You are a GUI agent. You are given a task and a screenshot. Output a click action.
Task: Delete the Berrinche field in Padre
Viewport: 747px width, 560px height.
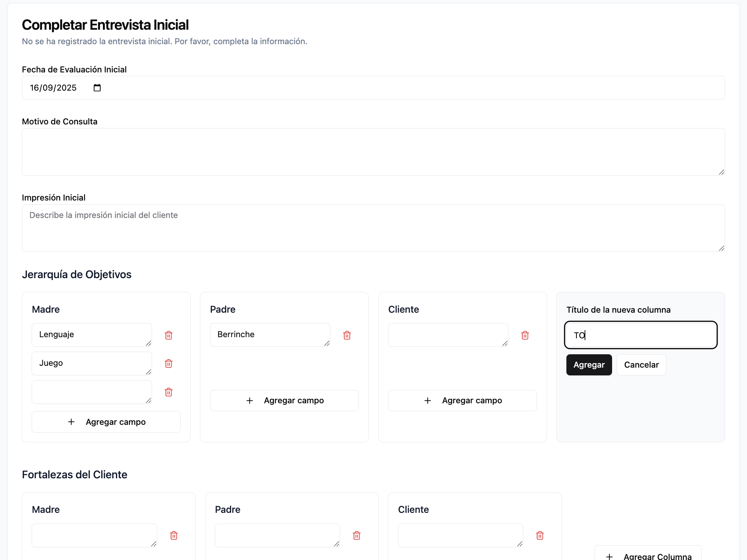(x=347, y=335)
